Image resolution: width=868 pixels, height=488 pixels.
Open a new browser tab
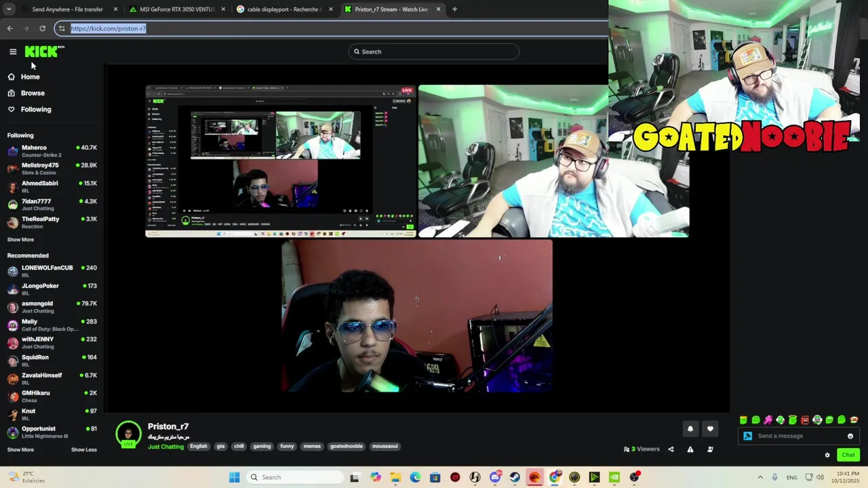[454, 9]
